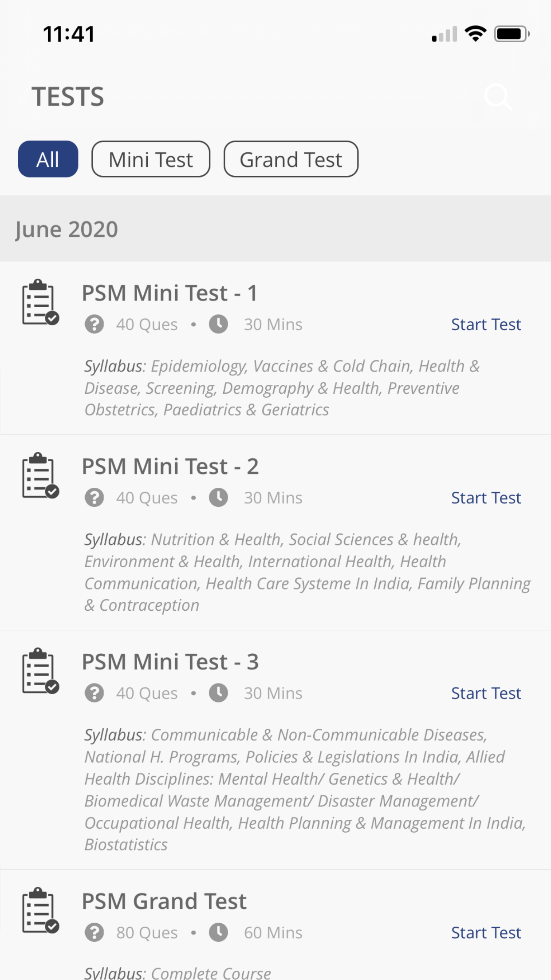This screenshot has width=551, height=980.
Task: Start the PSM Grand Test
Action: pos(486,933)
